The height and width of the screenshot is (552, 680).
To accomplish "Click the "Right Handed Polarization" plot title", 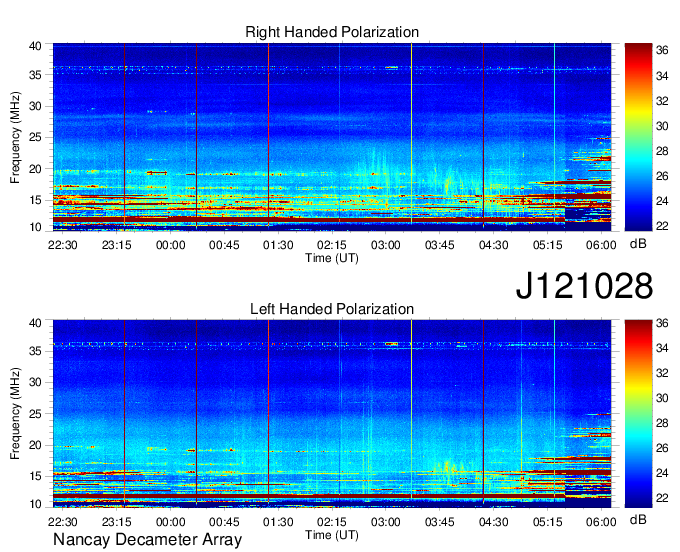I will coord(332,32).
